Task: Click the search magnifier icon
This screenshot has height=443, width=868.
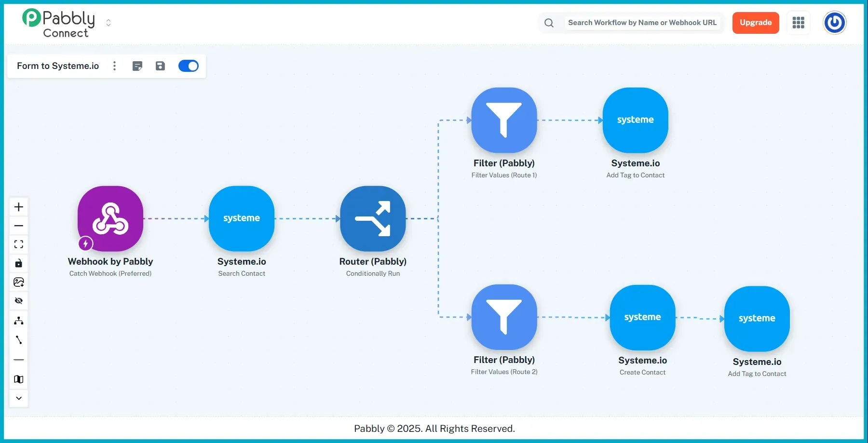Action: 548,23
